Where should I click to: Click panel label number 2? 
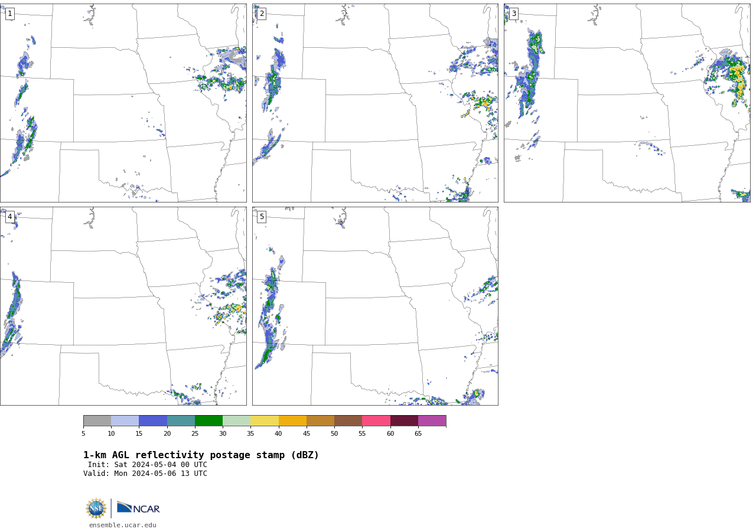[x=262, y=14]
